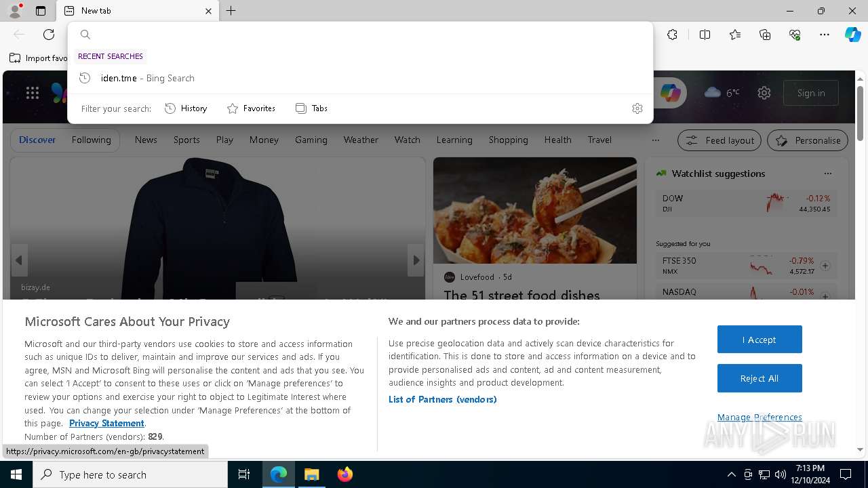
Task: Select recent search iden.tme
Action: 360,78
